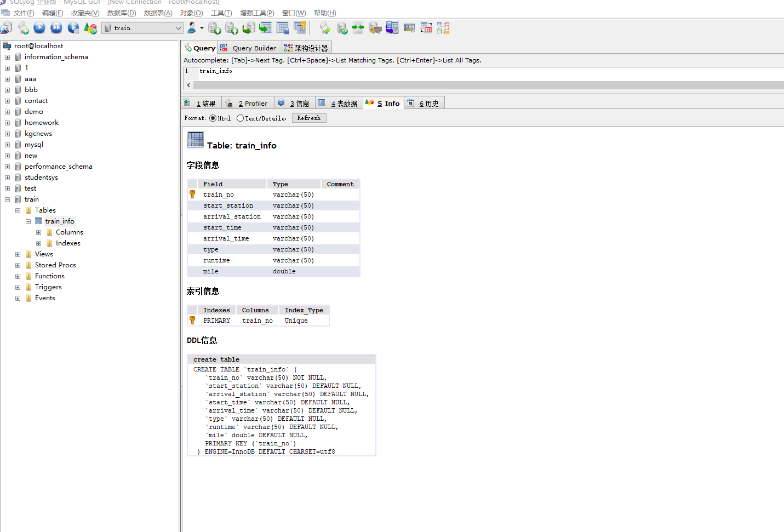Click the notification services card icon
This screenshot has width=784, height=532.
[x=409, y=28]
